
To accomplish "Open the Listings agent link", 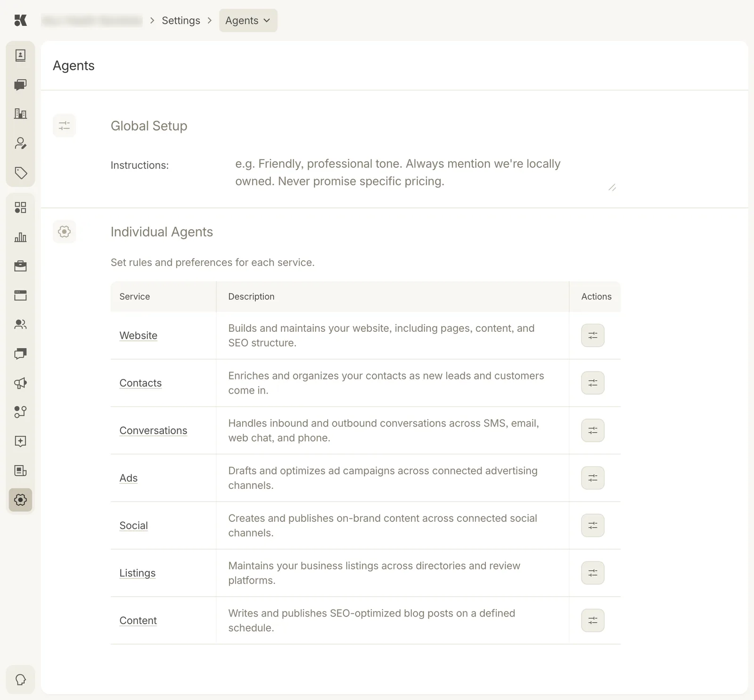I will coord(137,573).
